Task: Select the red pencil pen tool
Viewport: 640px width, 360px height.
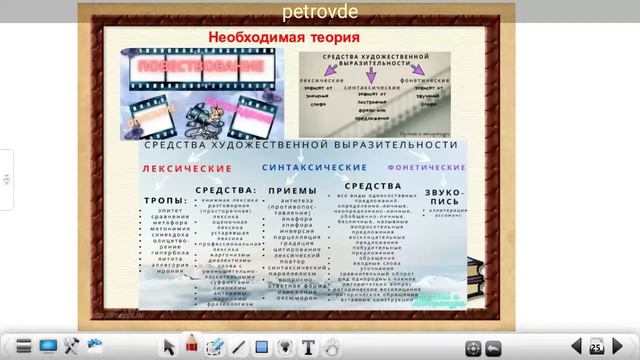Action: pos(191,343)
